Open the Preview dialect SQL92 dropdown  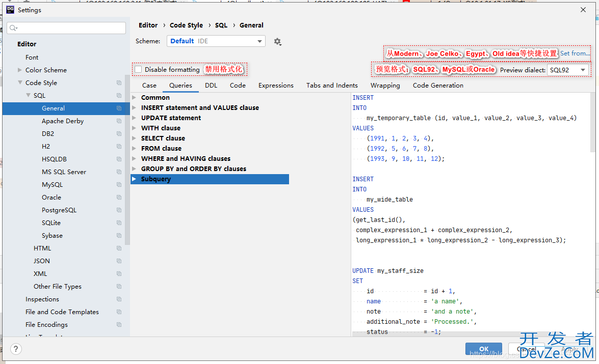pos(568,70)
